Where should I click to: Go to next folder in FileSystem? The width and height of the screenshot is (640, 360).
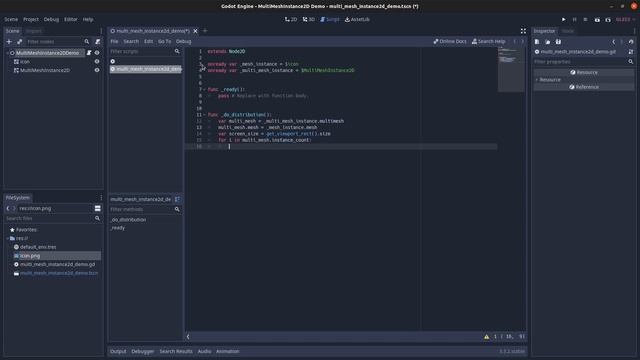[x=14, y=208]
